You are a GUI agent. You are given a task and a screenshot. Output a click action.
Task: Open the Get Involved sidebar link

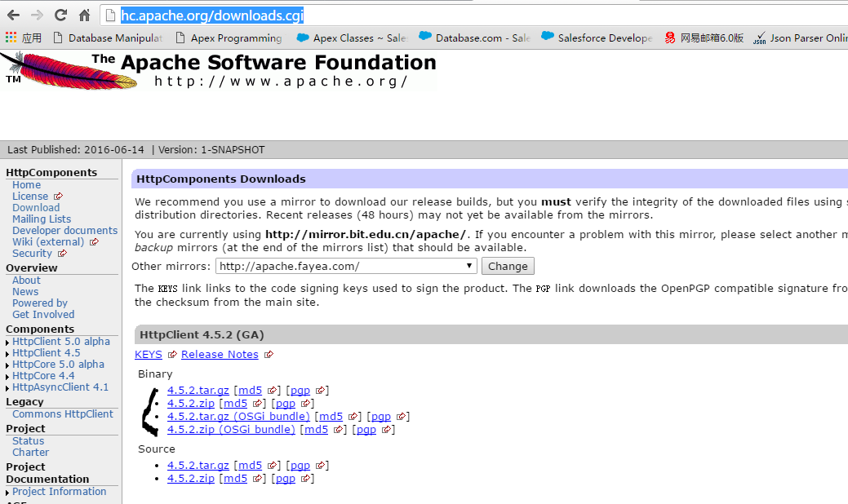click(43, 315)
